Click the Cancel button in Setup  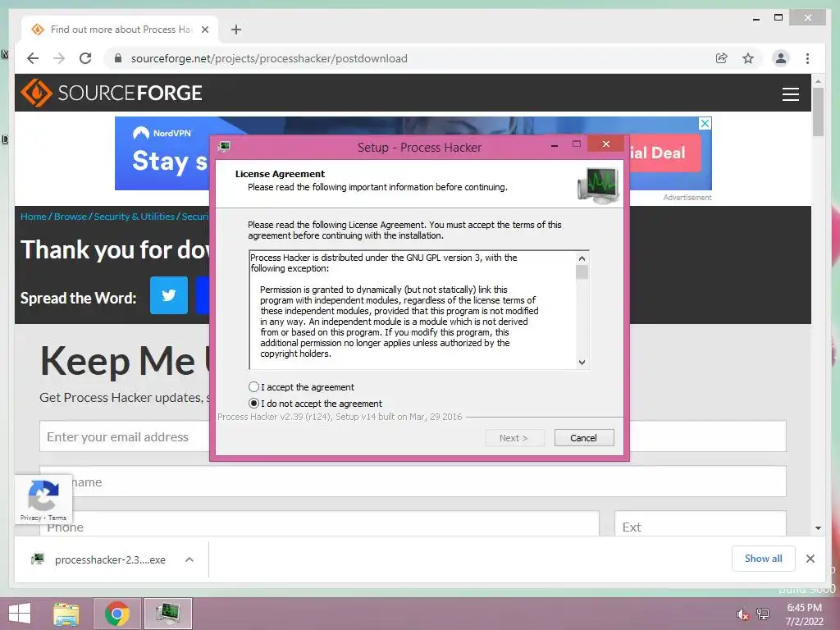click(x=584, y=438)
